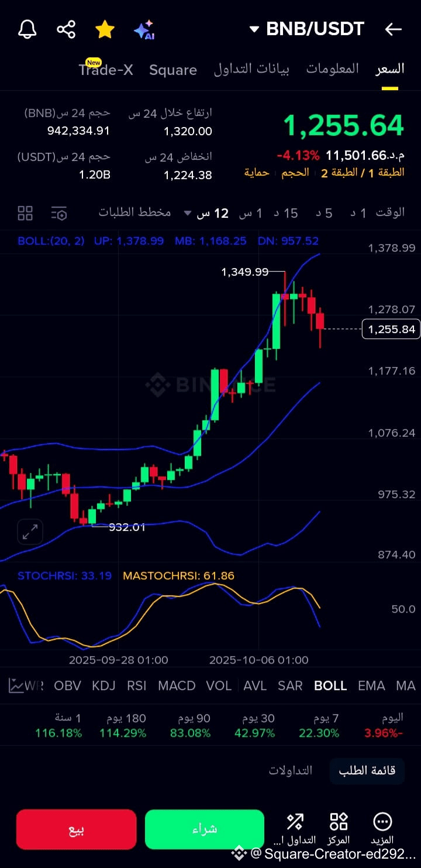Select the 1 س timeframe
The height and width of the screenshot is (868, 421).
click(x=251, y=213)
